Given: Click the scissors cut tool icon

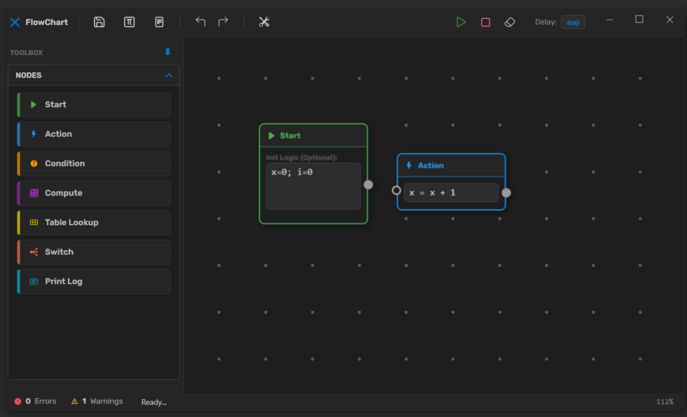Looking at the screenshot, I should coord(264,22).
